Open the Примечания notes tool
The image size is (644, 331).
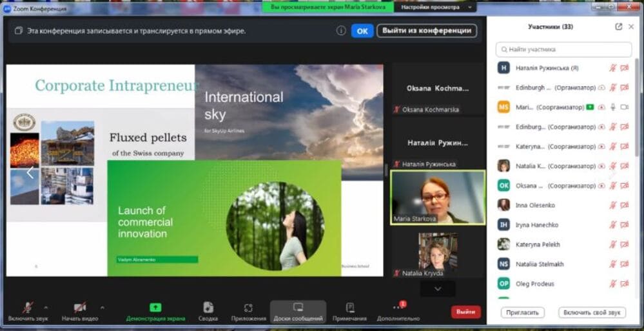coord(349,308)
